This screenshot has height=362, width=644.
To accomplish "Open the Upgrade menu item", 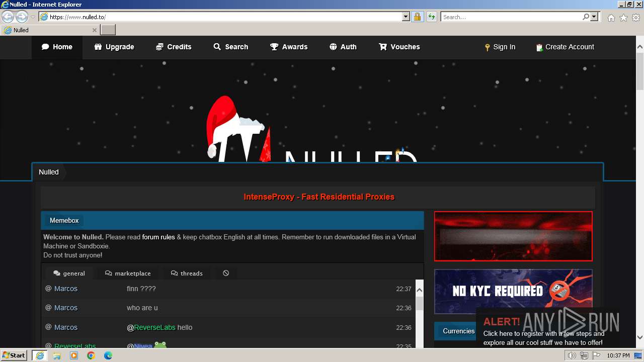I will (x=114, y=47).
